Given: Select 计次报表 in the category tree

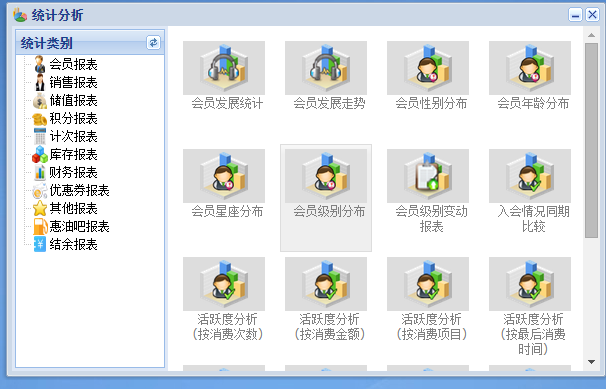Looking at the screenshot, I should 73,136.
